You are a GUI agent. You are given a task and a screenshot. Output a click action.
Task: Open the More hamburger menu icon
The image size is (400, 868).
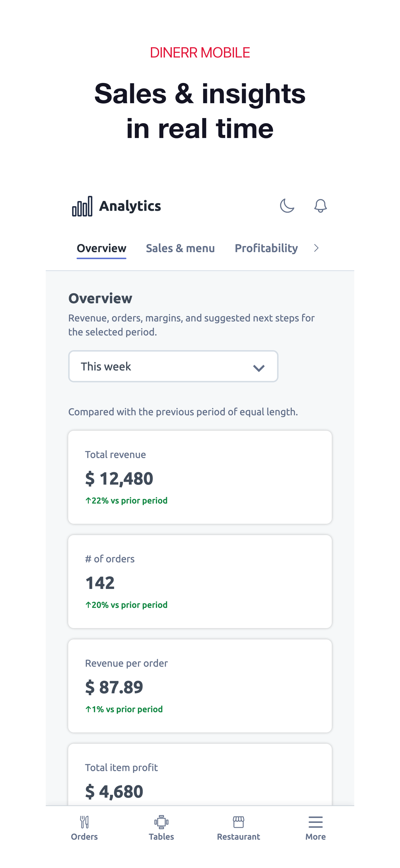pyautogui.click(x=316, y=822)
